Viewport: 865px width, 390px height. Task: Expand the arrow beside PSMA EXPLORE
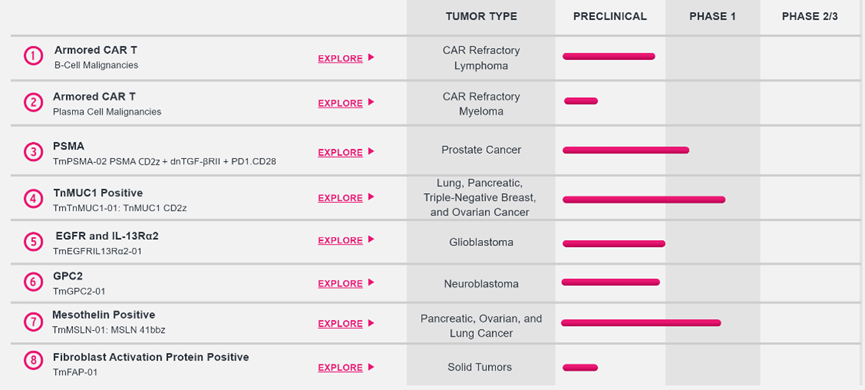click(x=371, y=151)
